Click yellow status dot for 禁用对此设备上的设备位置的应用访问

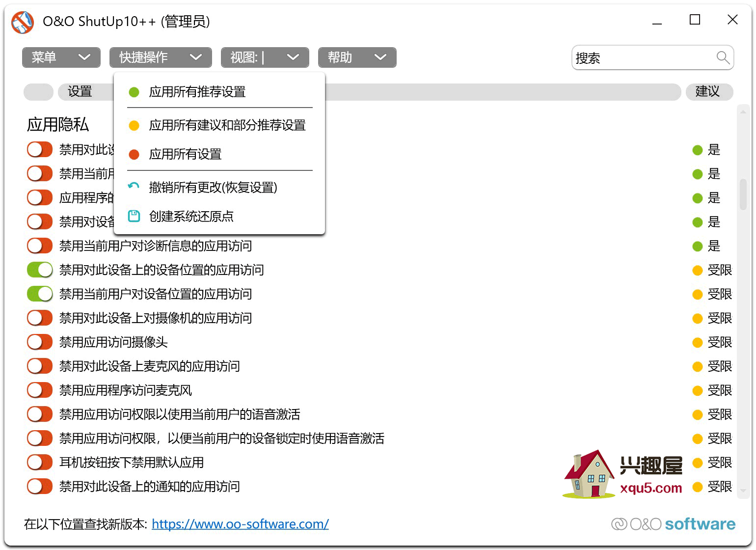697,270
